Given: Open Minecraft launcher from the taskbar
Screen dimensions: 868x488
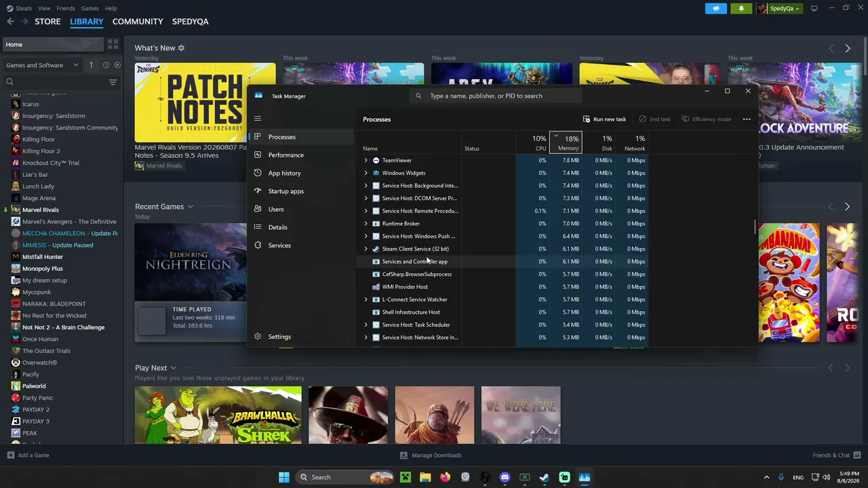Looking at the screenshot, I should coord(406,477).
